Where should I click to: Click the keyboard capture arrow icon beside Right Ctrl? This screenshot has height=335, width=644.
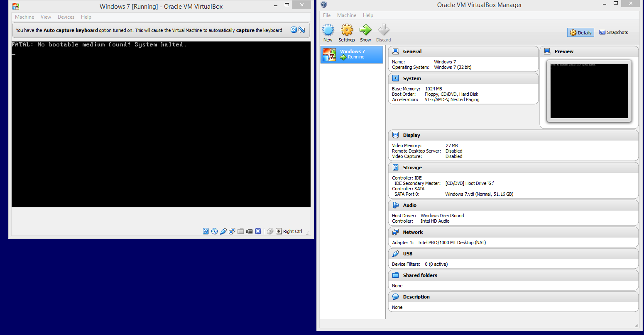pyautogui.click(x=279, y=231)
